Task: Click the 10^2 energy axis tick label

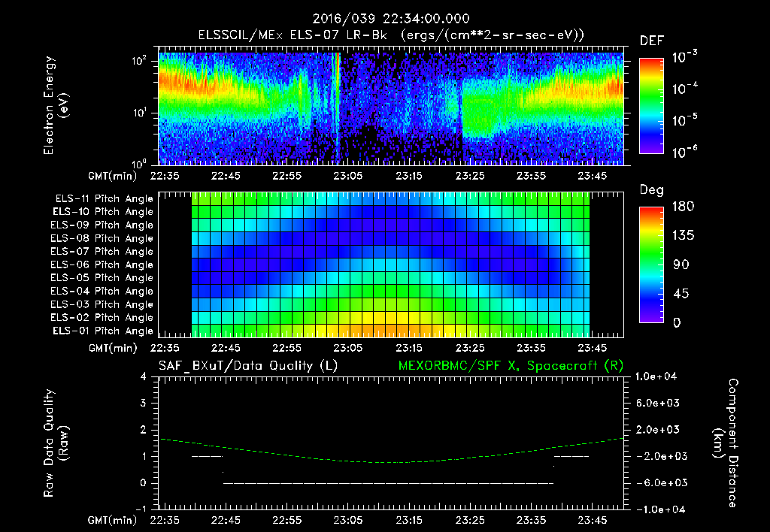Action: coord(139,61)
